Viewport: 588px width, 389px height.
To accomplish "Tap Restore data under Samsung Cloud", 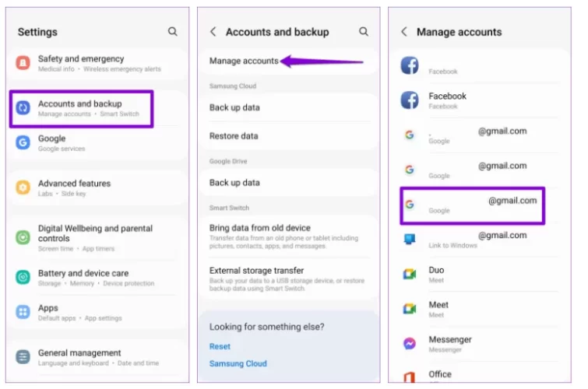I will (234, 136).
